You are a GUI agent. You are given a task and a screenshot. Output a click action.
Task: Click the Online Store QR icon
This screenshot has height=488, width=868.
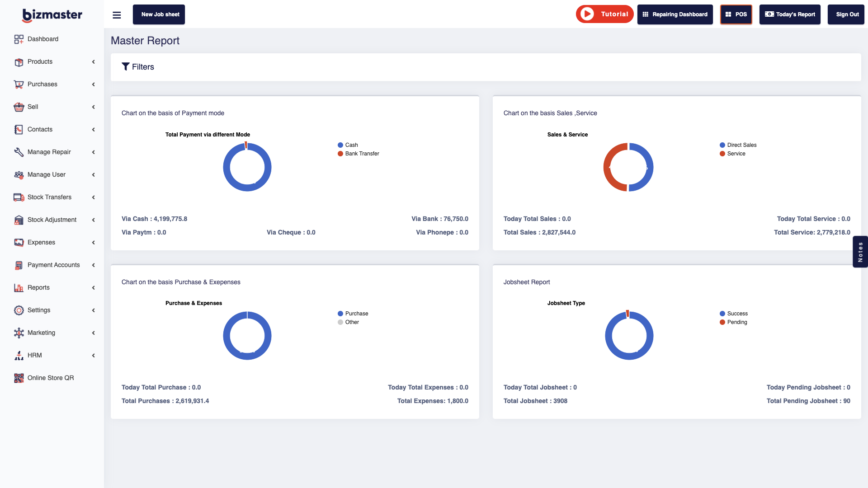click(x=19, y=378)
